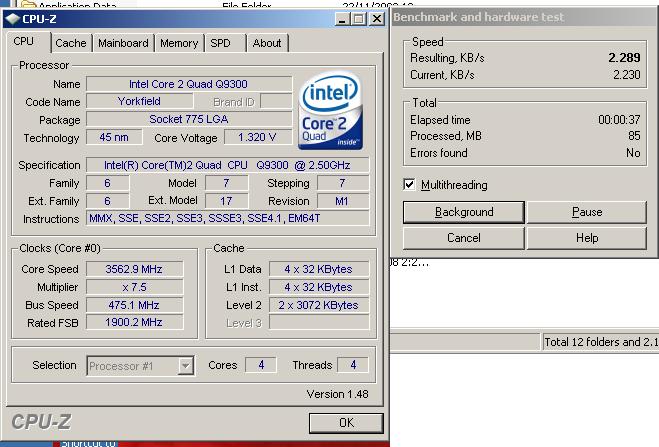Click the Technology value 45 nm
Image resolution: width=659 pixels, height=447 pixels.
tap(114, 137)
